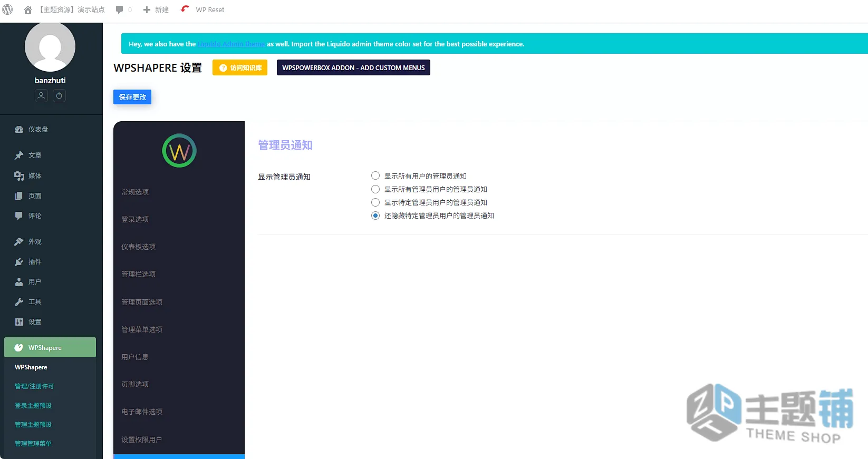Click the 评论 comment icon in the sidebar
Image resolution: width=868 pixels, height=459 pixels.
click(19, 216)
